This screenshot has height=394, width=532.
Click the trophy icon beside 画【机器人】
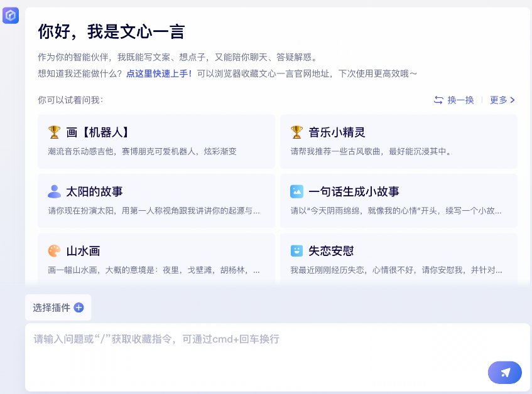54,132
